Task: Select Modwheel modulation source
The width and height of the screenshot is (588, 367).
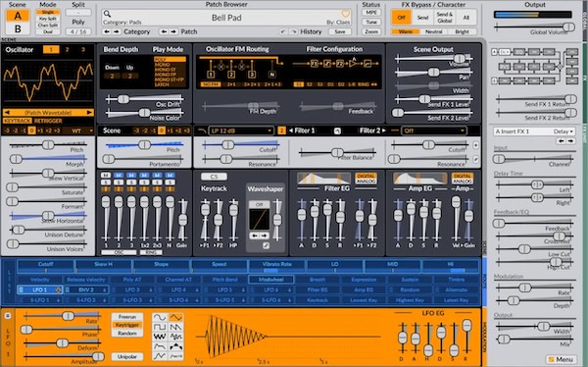Action: (271, 280)
